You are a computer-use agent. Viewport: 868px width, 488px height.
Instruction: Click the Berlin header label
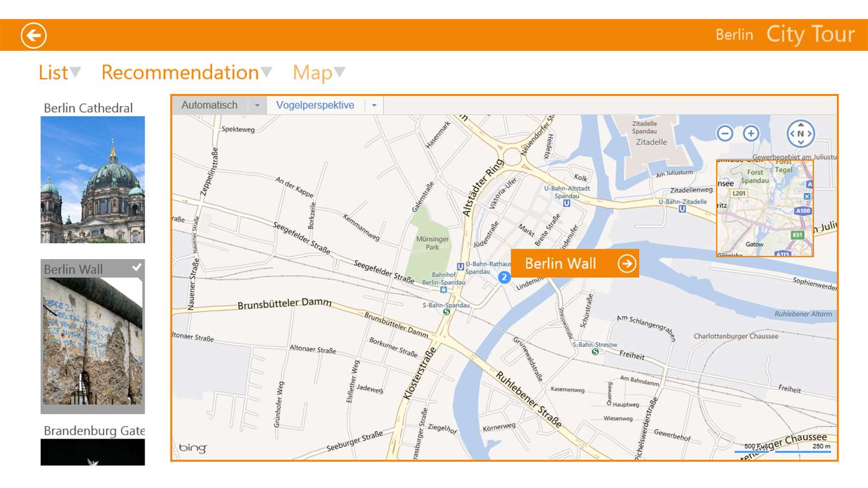tap(734, 35)
